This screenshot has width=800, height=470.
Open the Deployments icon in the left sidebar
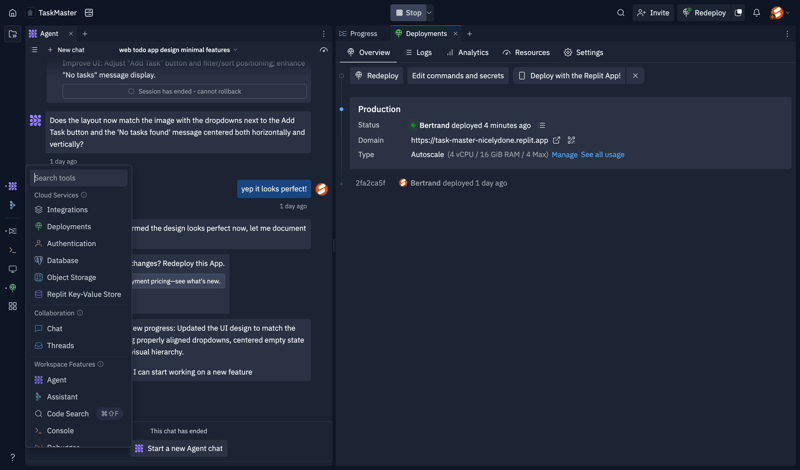click(13, 288)
